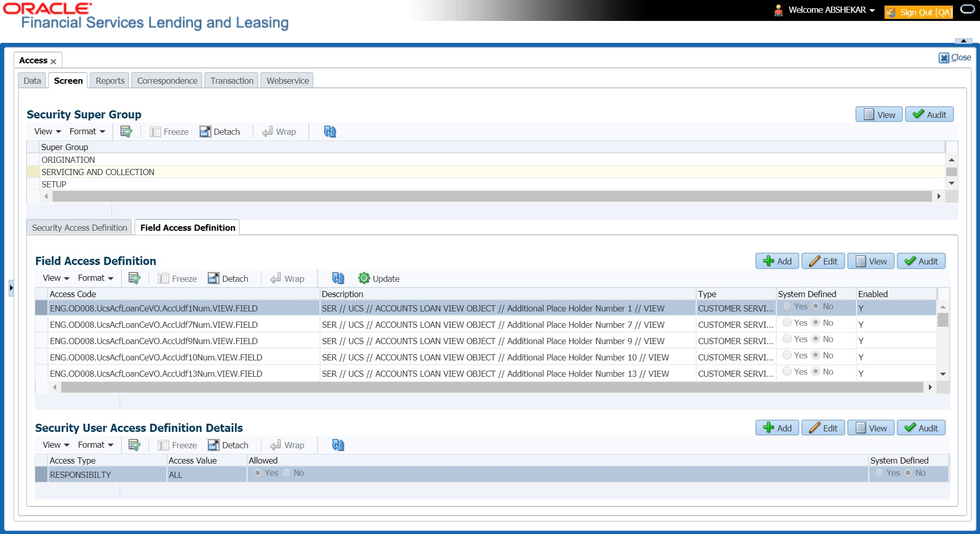Open View menu in Security Super Group toolbar
This screenshot has height=534, width=980.
(47, 132)
